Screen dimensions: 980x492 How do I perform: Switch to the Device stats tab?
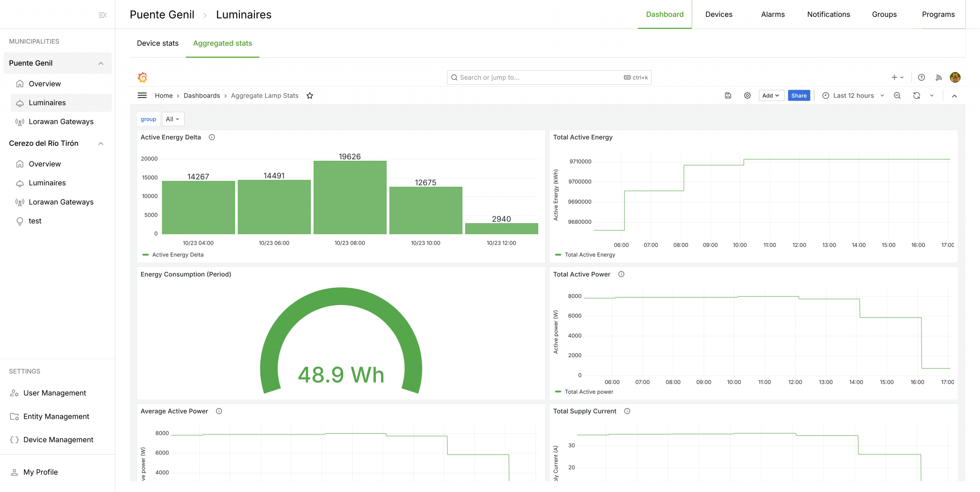coord(157,43)
